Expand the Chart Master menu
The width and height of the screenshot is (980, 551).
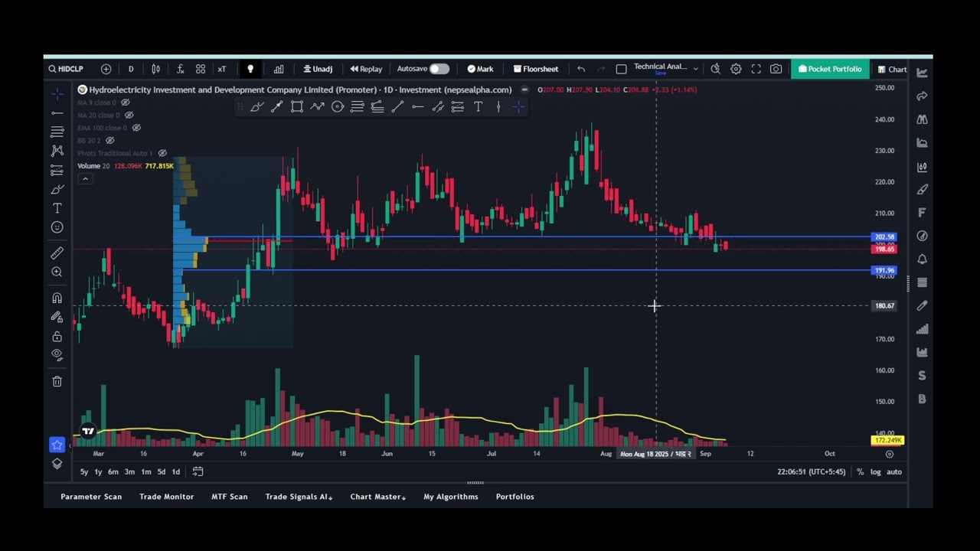377,497
